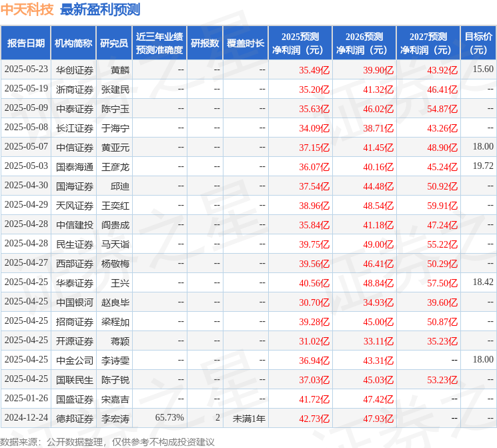This screenshot has height=448, width=497.
Task: Click the 65.73% accuracy value
Action: click(169, 417)
